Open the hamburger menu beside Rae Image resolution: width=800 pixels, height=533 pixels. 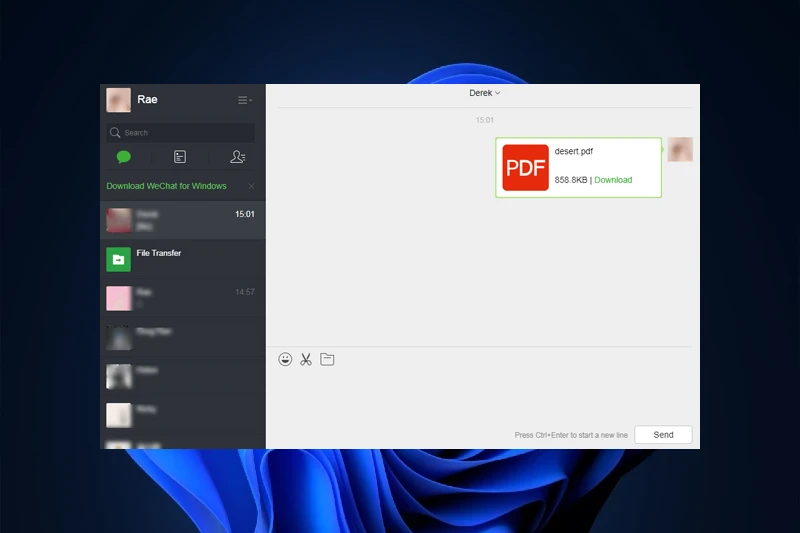(x=244, y=100)
